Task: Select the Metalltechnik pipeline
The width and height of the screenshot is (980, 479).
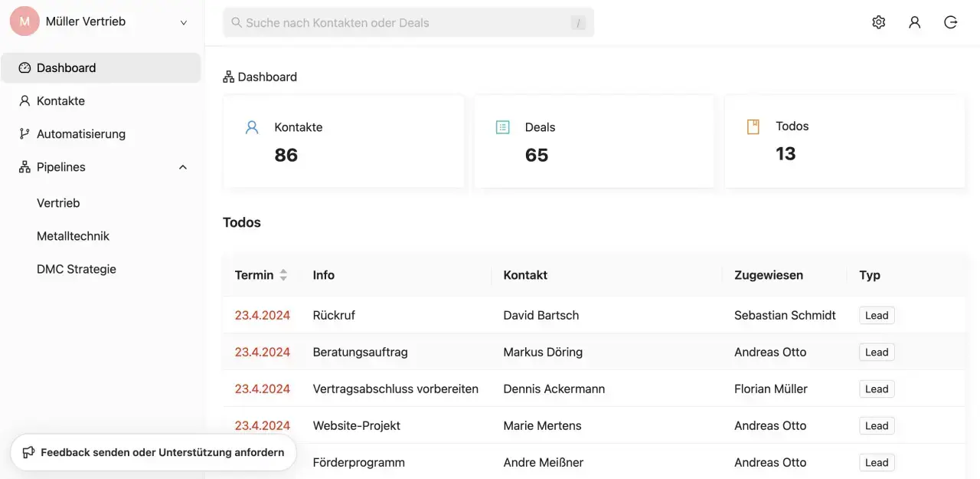Action: click(73, 236)
